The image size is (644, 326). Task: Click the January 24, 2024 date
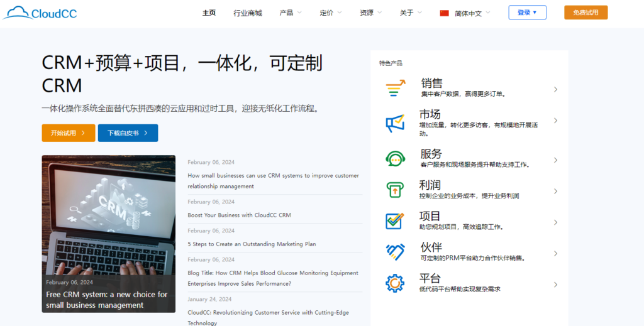[209, 299]
